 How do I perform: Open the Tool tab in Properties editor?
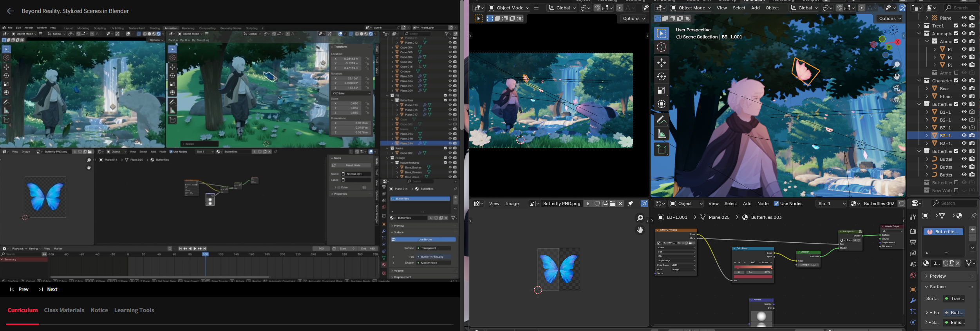[913, 217]
